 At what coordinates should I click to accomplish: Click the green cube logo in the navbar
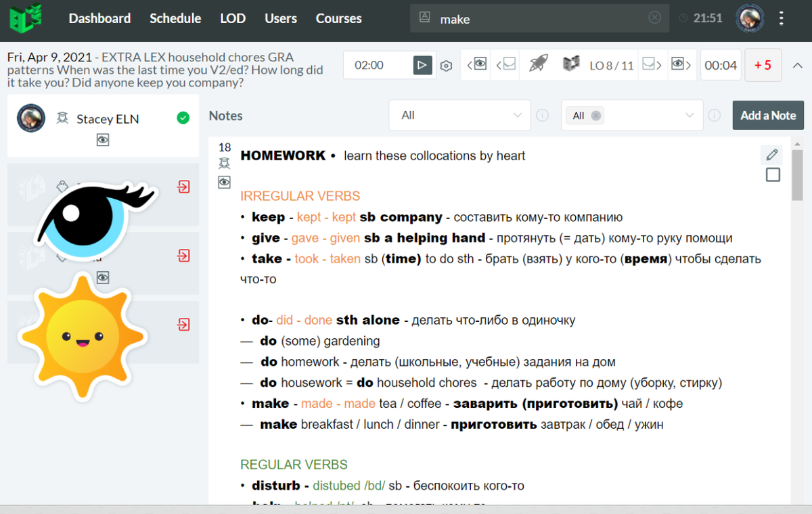(25, 18)
